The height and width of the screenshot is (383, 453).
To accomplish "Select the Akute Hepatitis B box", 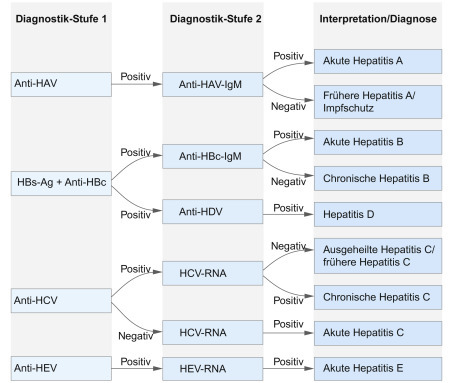I will (378, 142).
